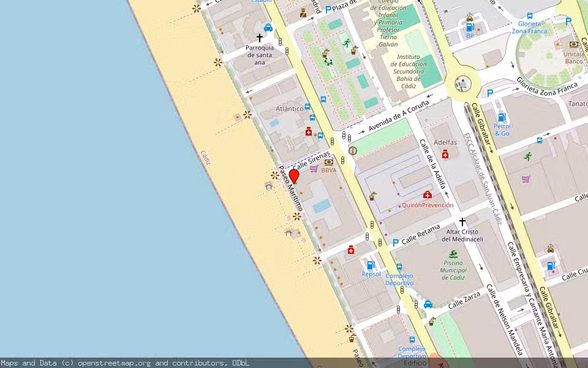Click the cross icon of Parroquia de santa ana

click(x=260, y=37)
